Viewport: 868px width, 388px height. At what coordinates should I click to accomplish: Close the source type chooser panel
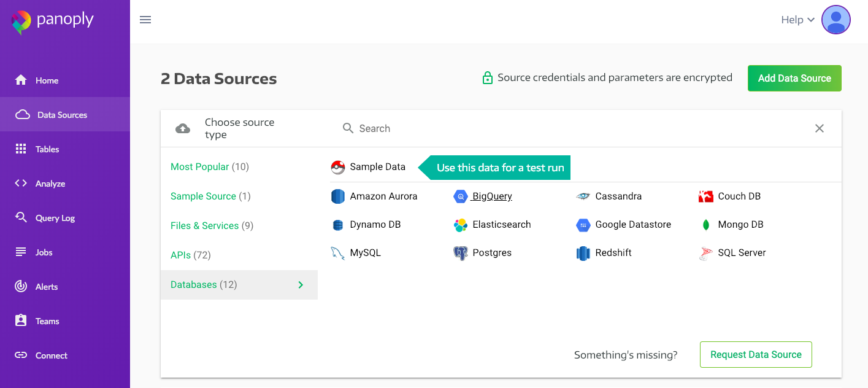point(820,128)
